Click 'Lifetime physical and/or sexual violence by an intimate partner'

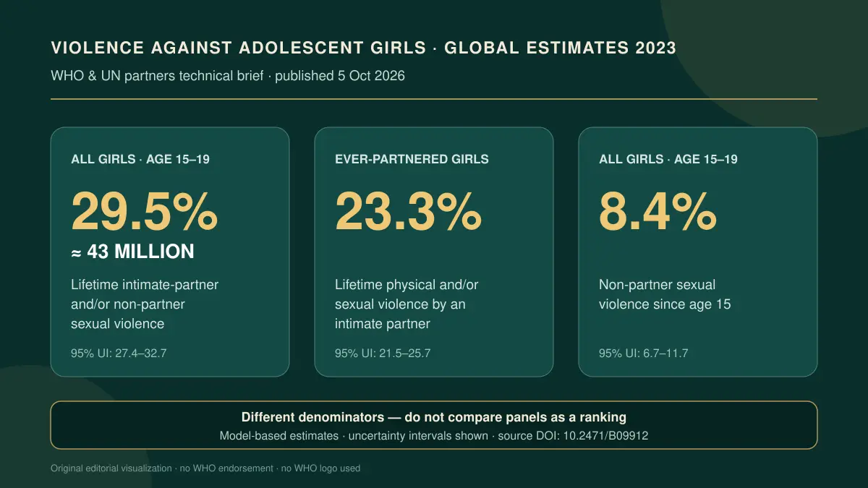407,304
